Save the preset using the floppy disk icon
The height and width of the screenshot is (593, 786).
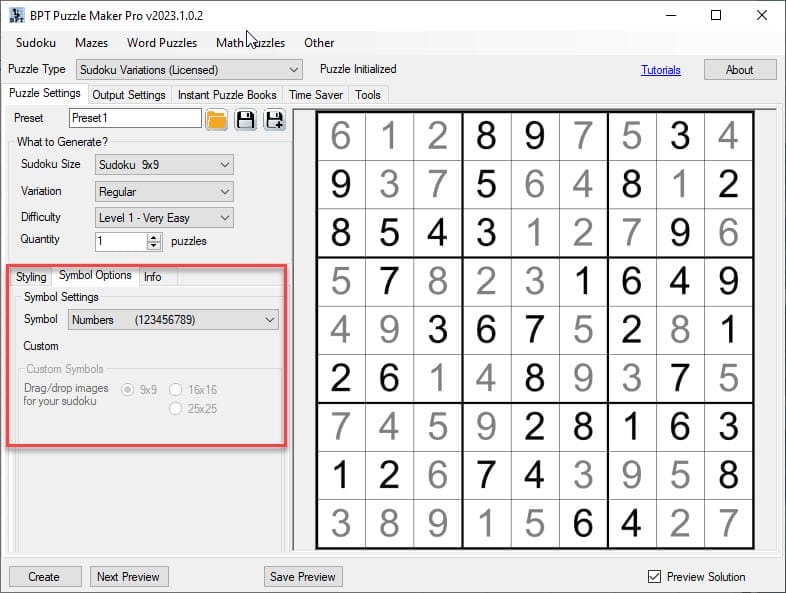pyautogui.click(x=245, y=120)
